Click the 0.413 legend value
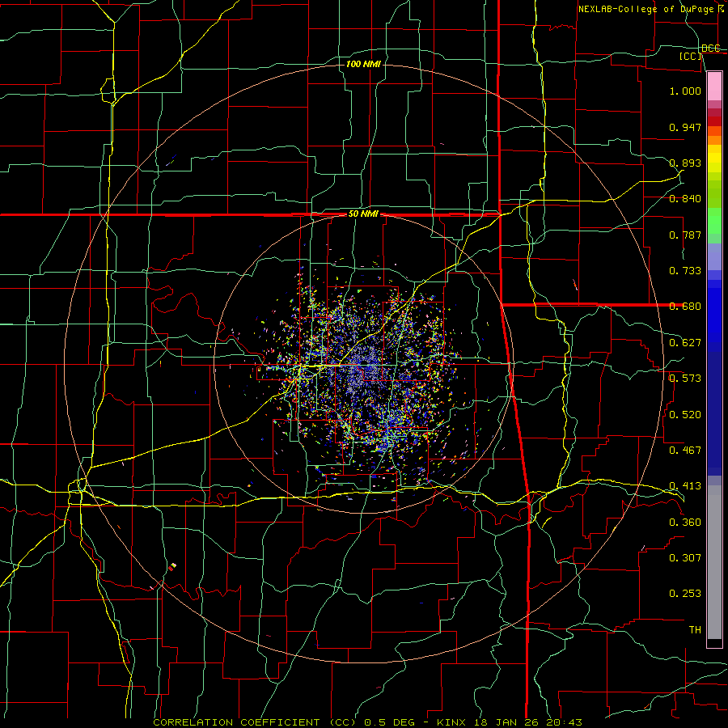 click(685, 486)
